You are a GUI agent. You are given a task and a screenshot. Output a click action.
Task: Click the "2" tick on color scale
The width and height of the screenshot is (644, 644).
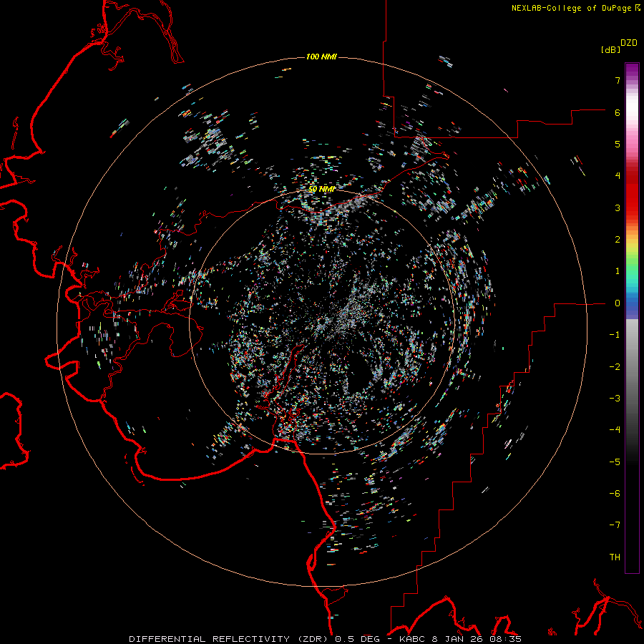618,240
